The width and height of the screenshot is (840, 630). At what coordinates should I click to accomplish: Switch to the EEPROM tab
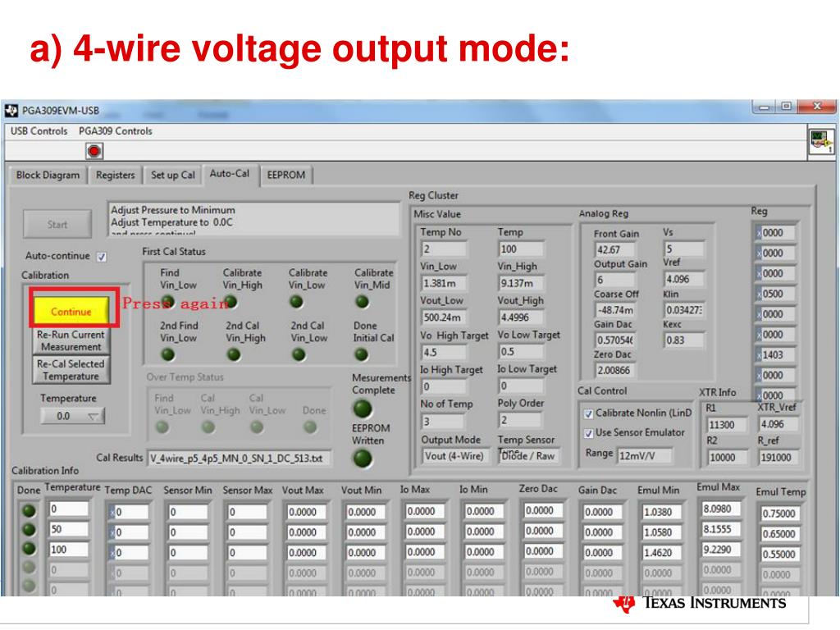tap(286, 176)
